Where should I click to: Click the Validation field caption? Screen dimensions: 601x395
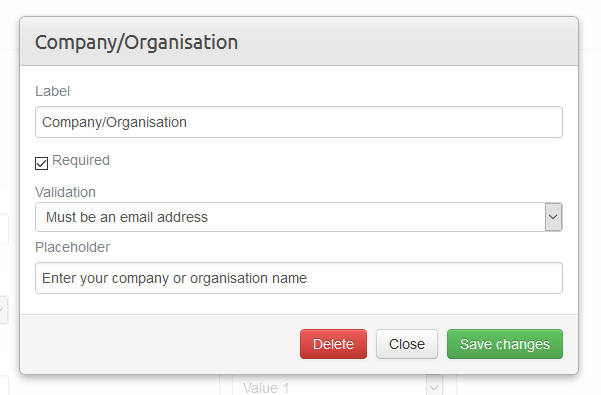click(65, 192)
